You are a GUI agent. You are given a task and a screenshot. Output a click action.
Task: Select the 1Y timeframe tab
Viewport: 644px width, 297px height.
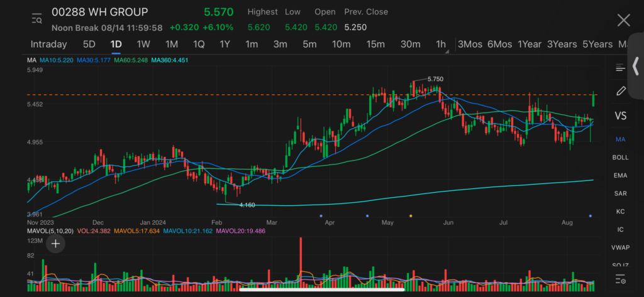coord(225,45)
